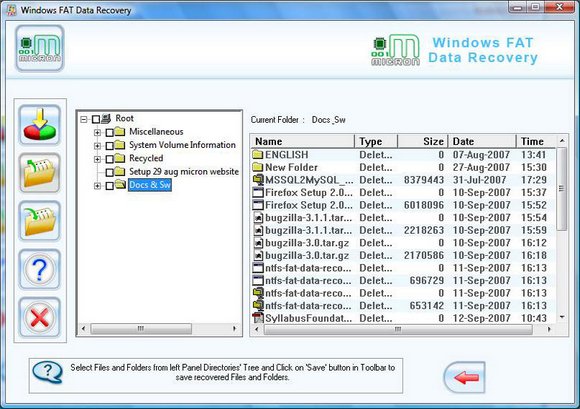Select the Setup 29 aug micron website folder
This screenshot has width=580, height=409.
(184, 172)
